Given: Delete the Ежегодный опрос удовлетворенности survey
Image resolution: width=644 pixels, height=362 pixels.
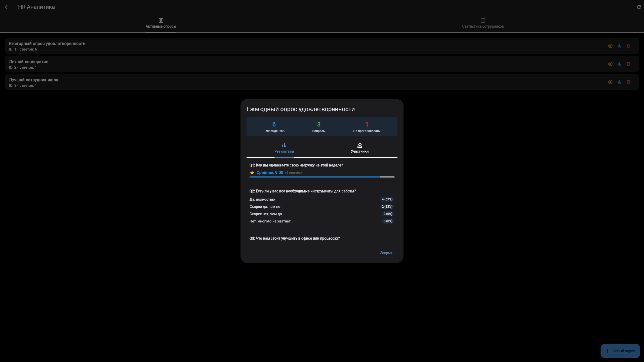Looking at the screenshot, I should [628, 46].
